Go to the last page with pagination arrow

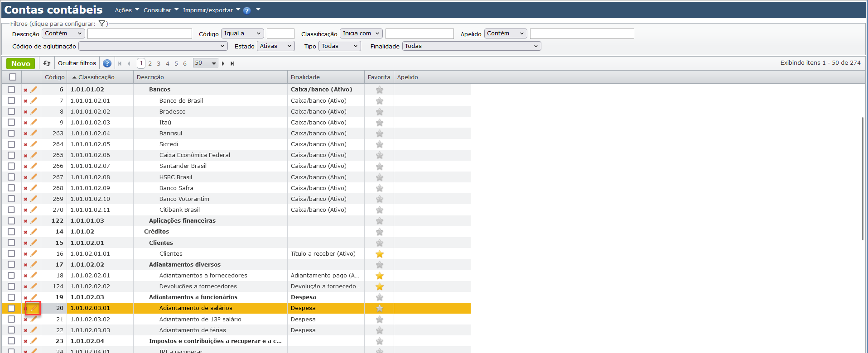click(232, 63)
